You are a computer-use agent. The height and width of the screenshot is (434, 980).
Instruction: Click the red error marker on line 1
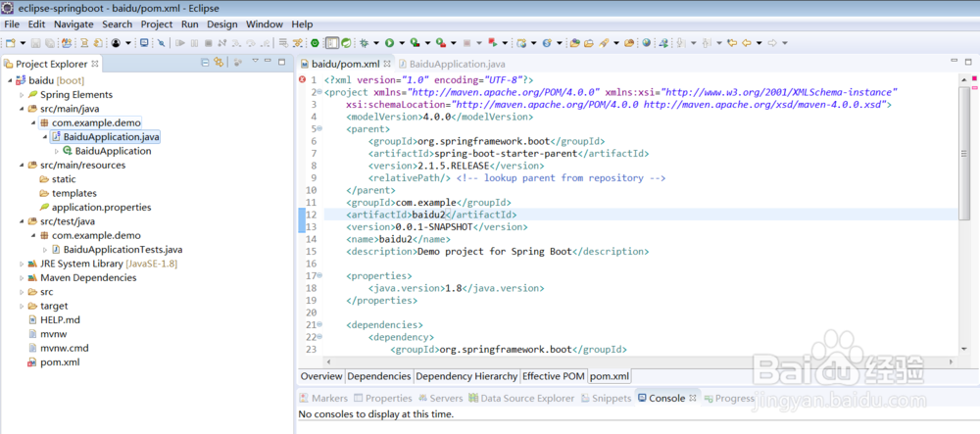pyautogui.click(x=303, y=79)
